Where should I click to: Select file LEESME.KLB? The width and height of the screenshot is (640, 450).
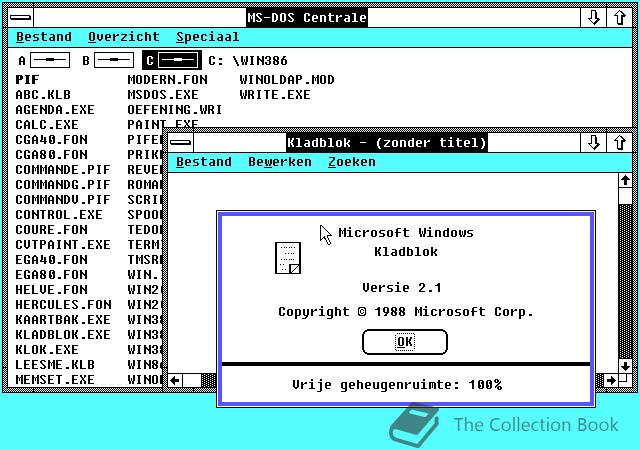click(x=55, y=365)
